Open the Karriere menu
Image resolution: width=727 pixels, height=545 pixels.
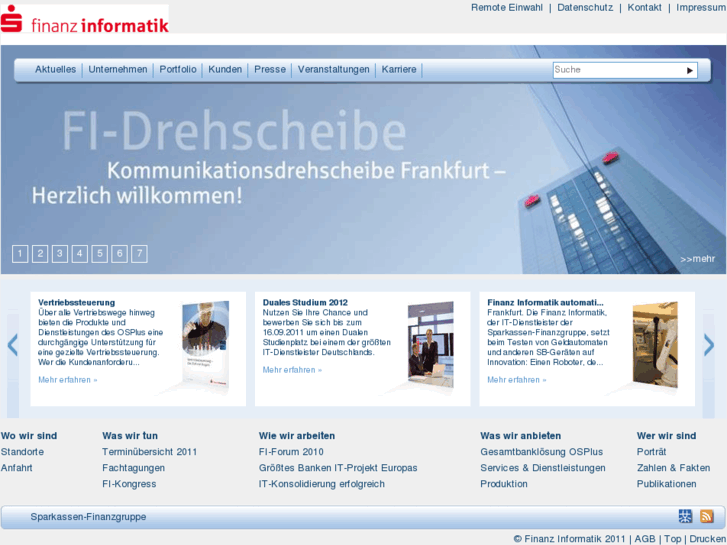click(399, 70)
